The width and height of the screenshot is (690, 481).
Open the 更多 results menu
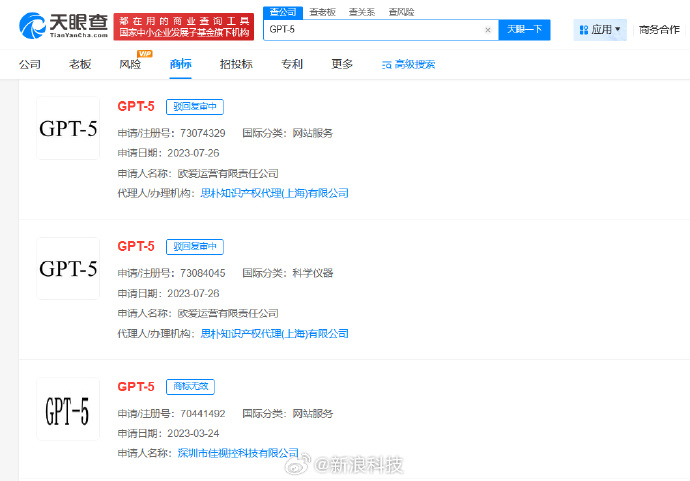click(x=342, y=64)
